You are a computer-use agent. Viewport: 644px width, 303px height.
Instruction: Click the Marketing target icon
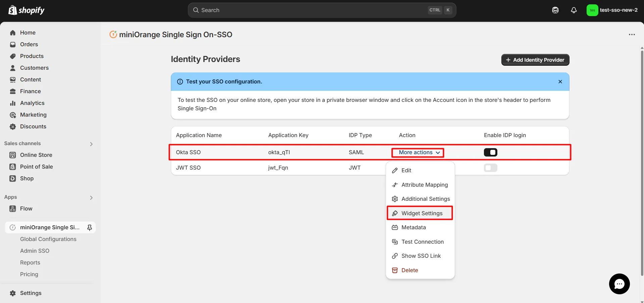click(13, 115)
